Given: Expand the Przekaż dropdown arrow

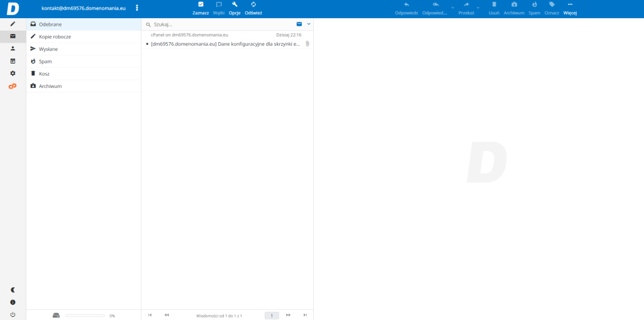Looking at the screenshot, I should coord(478,8).
